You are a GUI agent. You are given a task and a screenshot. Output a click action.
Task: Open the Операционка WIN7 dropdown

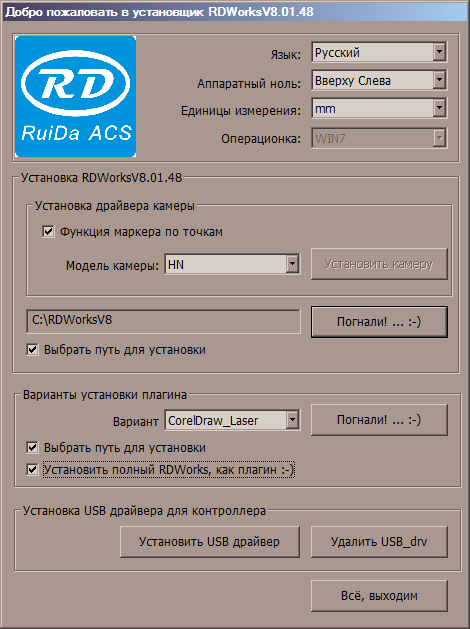[x=379, y=138]
